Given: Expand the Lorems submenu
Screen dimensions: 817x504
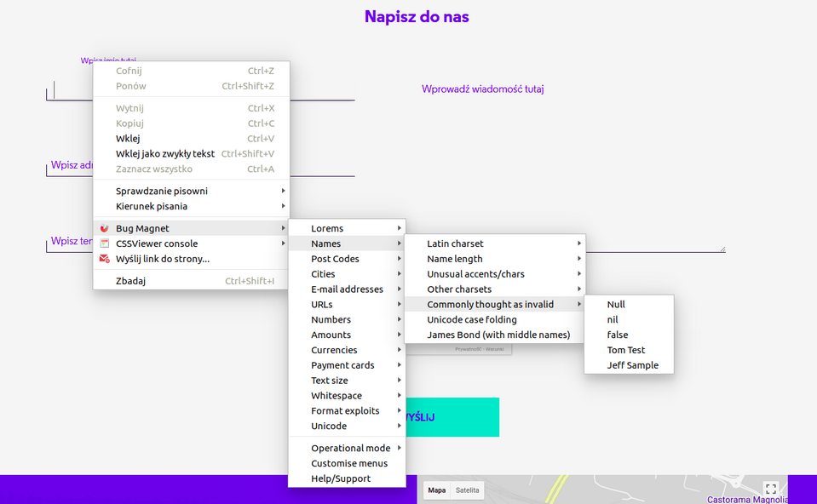Looking at the screenshot, I should [347, 228].
